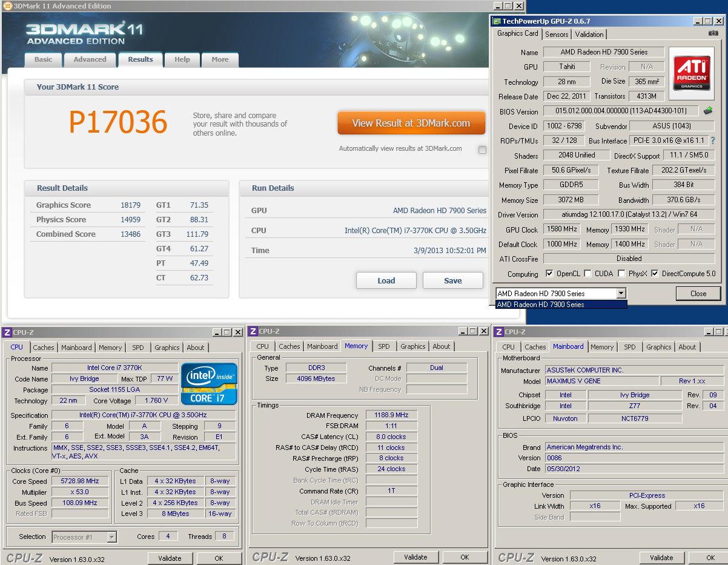Open Graphics tab in right CPU-Z window

[659, 347]
